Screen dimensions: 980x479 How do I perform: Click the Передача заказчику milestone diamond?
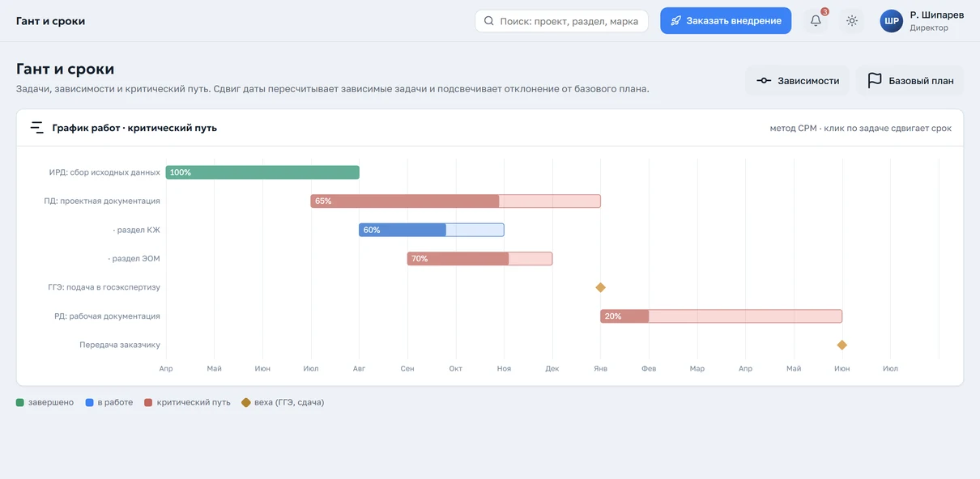842,345
